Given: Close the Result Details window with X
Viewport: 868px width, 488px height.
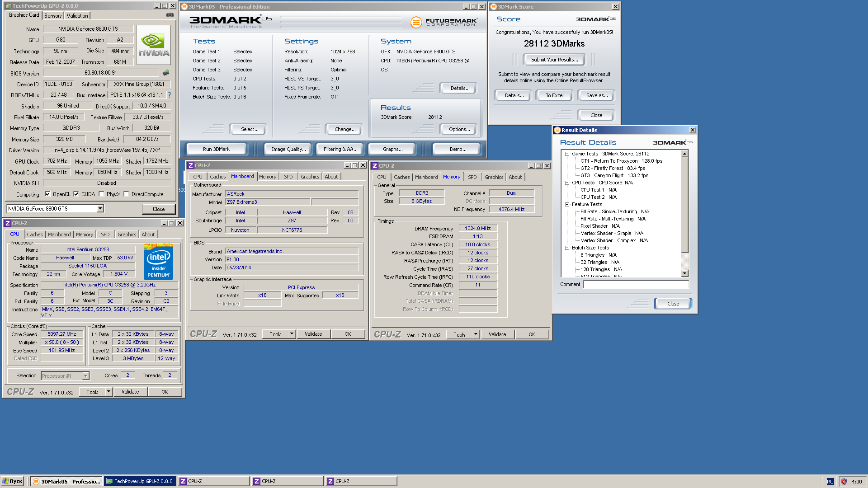Looking at the screenshot, I should point(692,130).
